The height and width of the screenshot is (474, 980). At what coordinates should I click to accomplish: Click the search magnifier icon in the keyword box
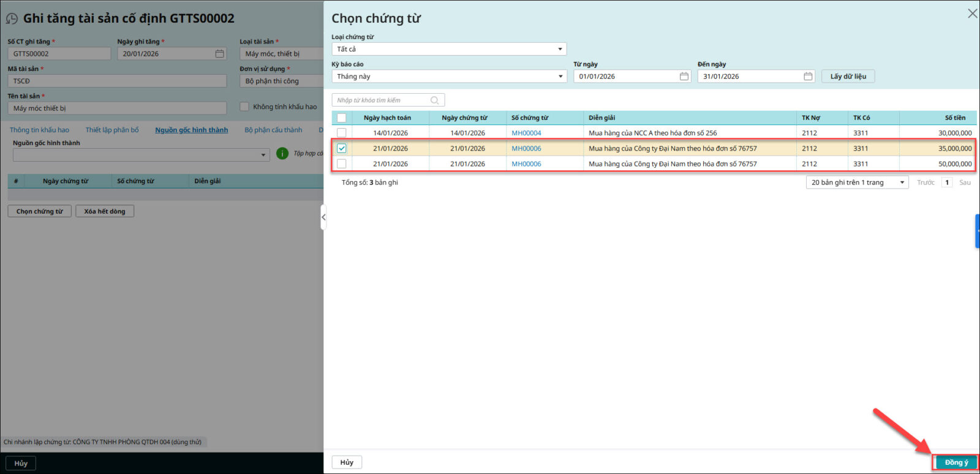point(434,100)
